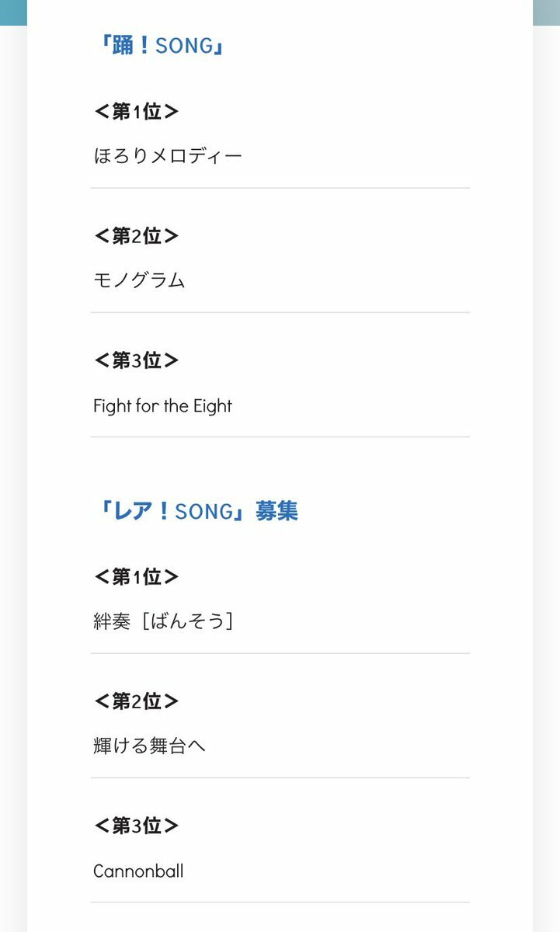The height and width of the screenshot is (932, 560).
Task: Click the song title Cannonball
Action: point(138,871)
